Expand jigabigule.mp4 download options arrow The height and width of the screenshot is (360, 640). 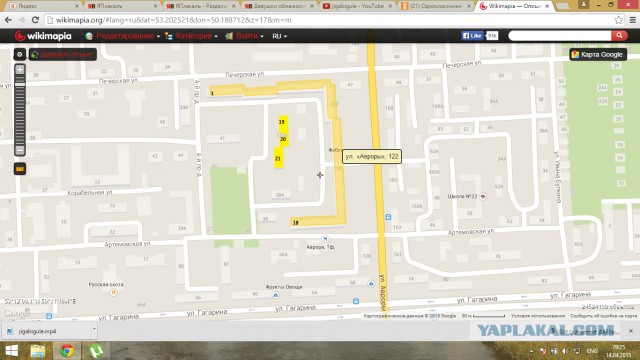(x=93, y=329)
